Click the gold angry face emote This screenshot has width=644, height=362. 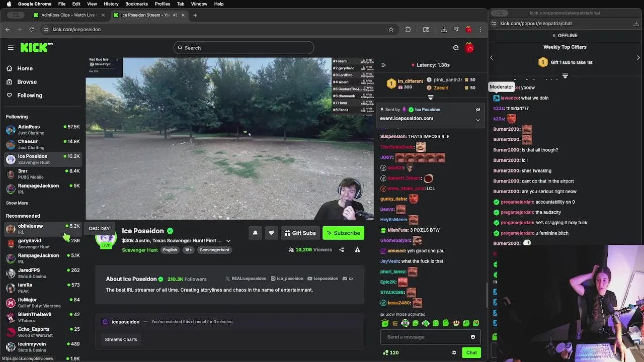pyautogui.click(x=395, y=323)
